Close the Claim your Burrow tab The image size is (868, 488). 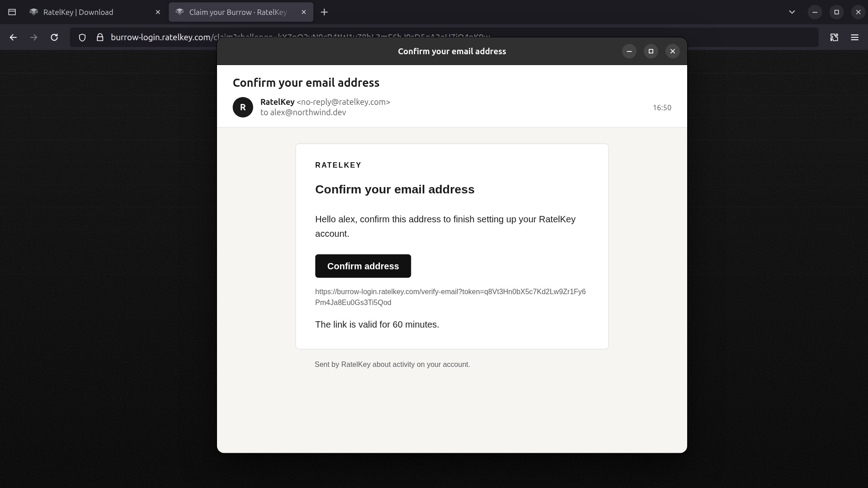304,12
